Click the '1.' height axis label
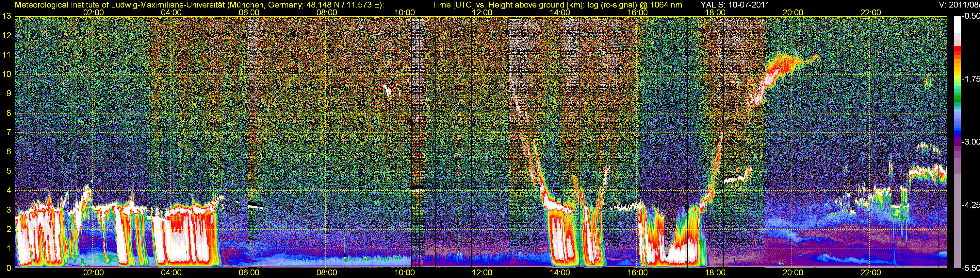The width and height of the screenshot is (980, 278). coord(9,248)
